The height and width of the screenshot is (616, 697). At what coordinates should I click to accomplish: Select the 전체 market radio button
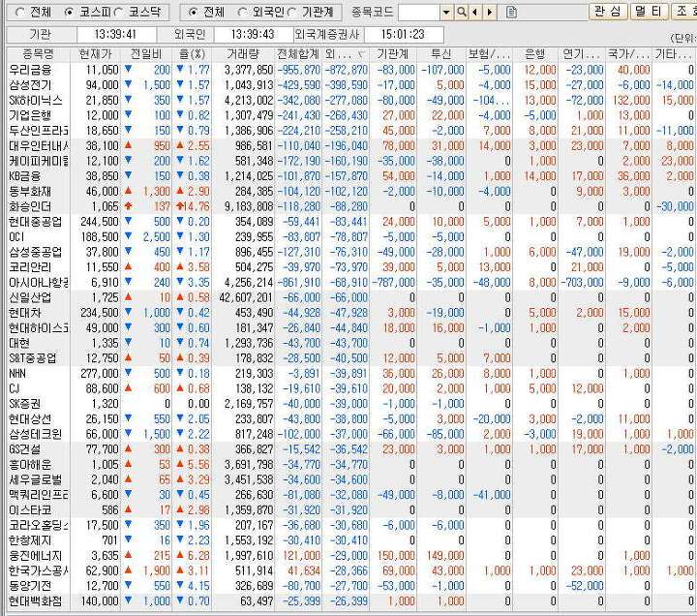pos(20,12)
